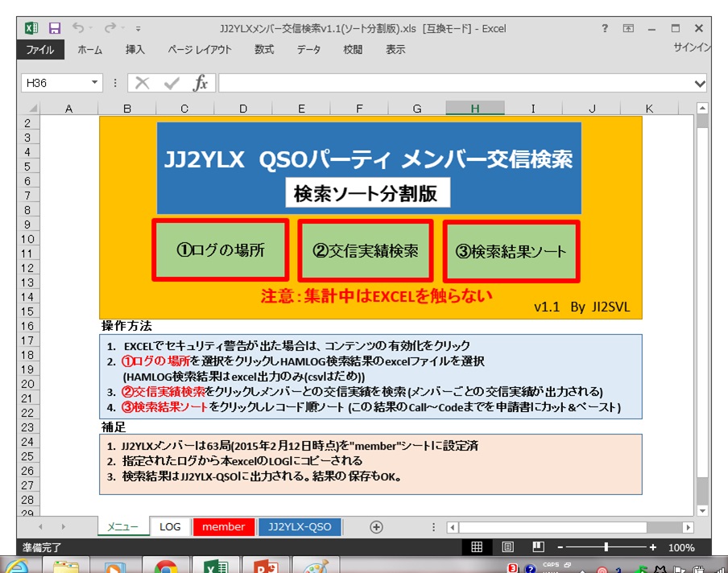
Task: Click the ②交信実績検索 button
Action: (365, 251)
